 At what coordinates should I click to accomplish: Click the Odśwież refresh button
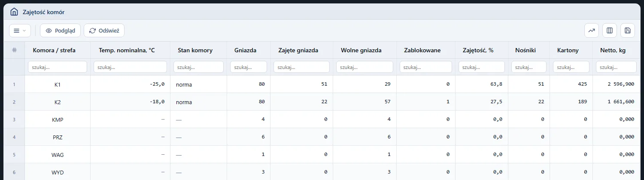(x=104, y=30)
